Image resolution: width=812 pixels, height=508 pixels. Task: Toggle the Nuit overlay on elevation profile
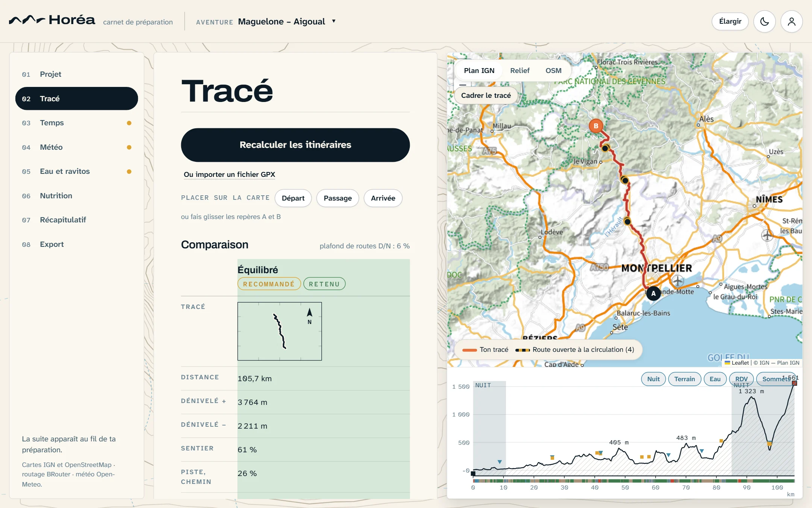click(653, 379)
